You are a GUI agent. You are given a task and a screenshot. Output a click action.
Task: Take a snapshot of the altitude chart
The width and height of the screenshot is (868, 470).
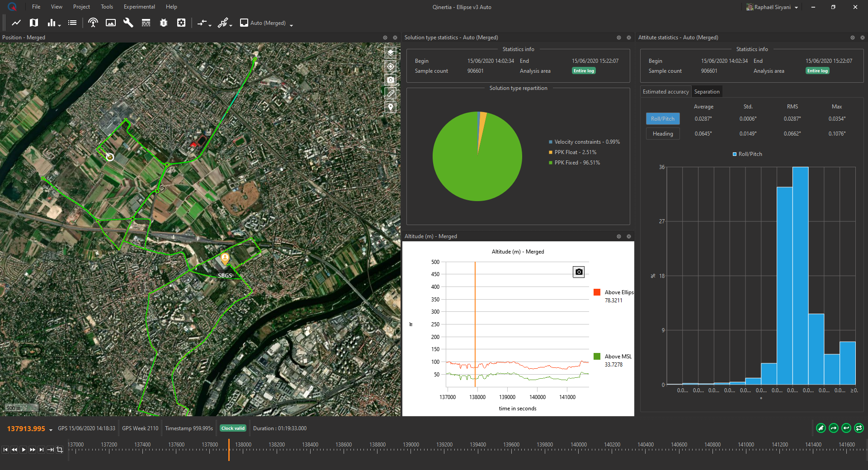point(579,272)
